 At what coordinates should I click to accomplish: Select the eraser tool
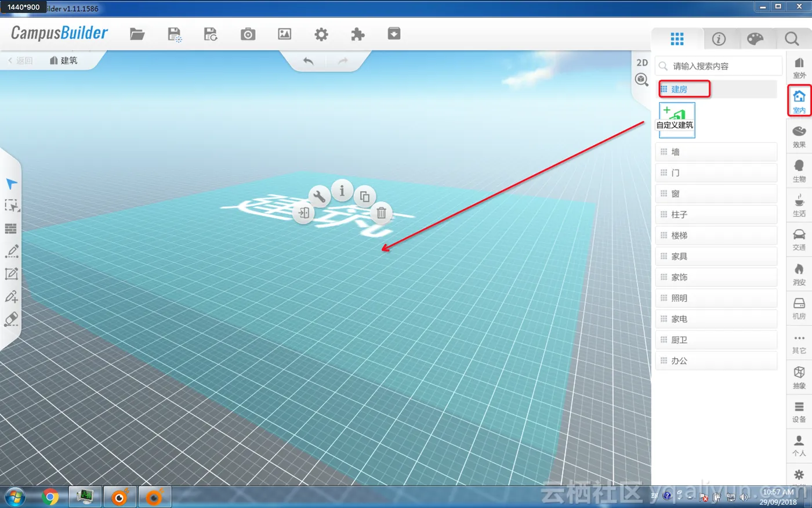[12, 319]
